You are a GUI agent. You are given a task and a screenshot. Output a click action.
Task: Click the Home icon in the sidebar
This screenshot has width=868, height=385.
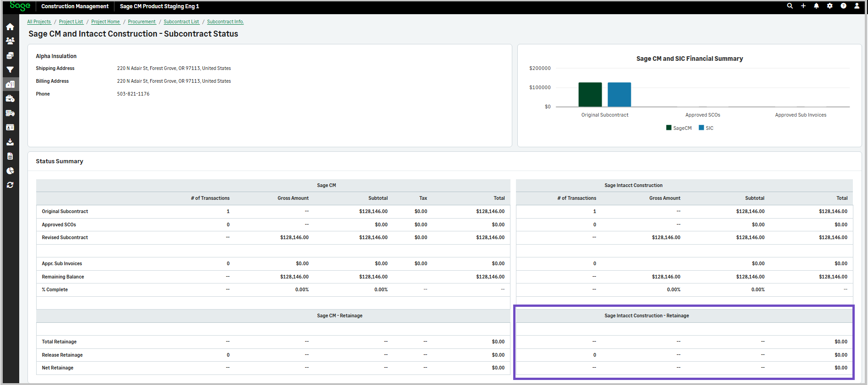coord(10,27)
